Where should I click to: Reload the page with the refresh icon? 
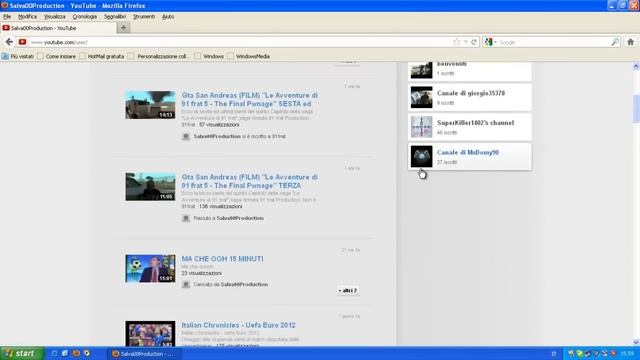tap(473, 42)
